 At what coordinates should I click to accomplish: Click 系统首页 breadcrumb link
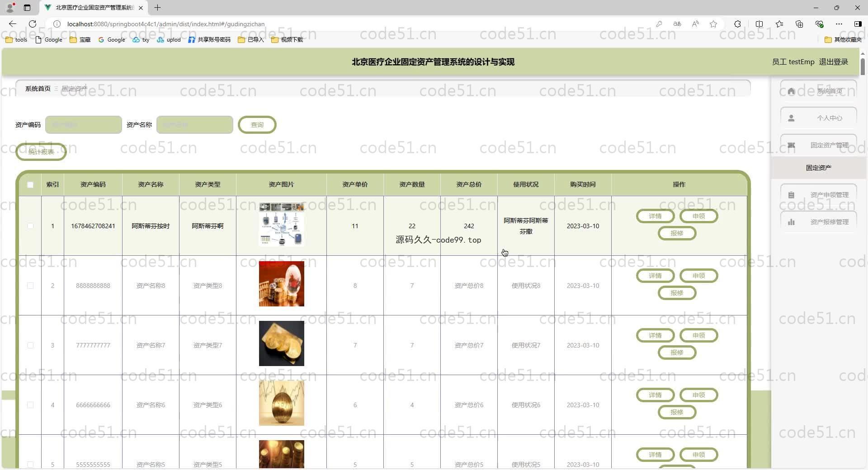tap(38, 89)
